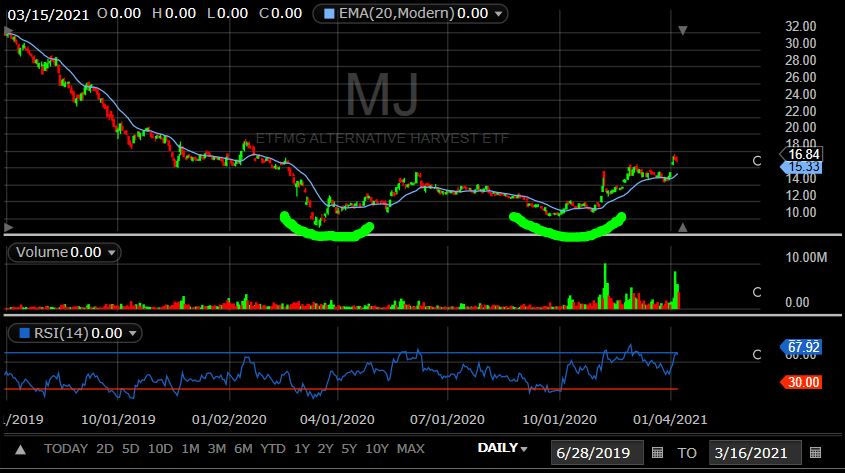Open the RSI(14) indicator dropdown

pos(133,333)
